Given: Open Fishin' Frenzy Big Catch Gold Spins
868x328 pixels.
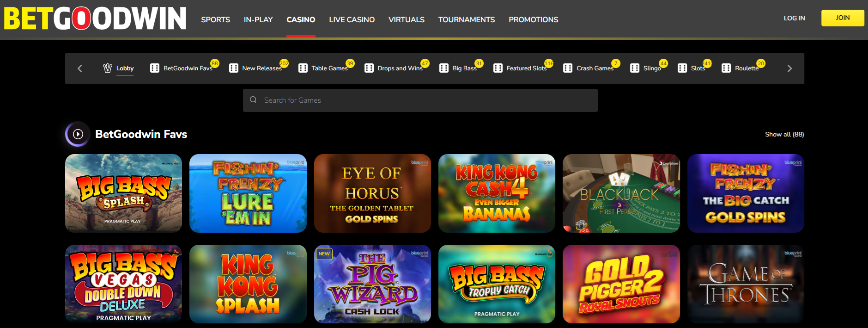Looking at the screenshot, I should (x=746, y=193).
